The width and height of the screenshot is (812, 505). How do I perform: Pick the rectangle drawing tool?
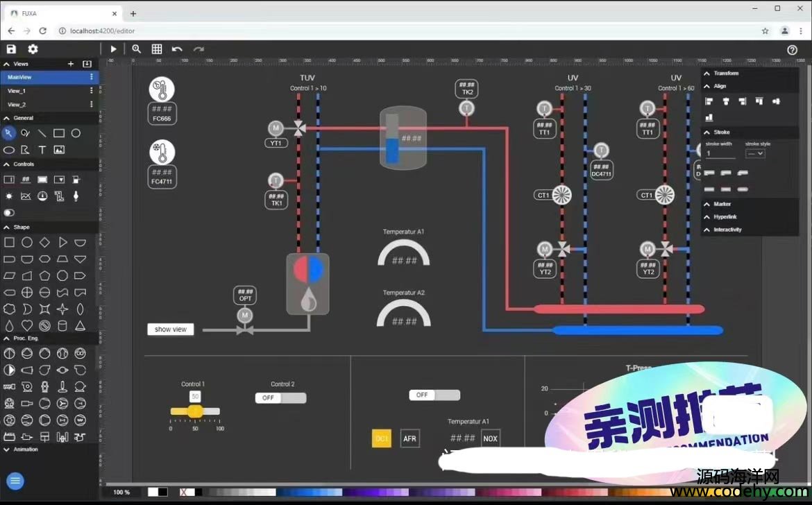(59, 133)
